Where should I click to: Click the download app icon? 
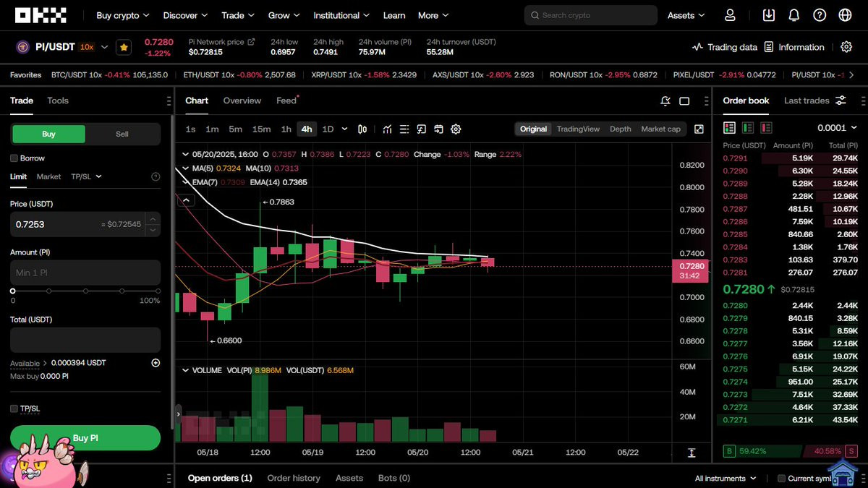click(x=769, y=15)
